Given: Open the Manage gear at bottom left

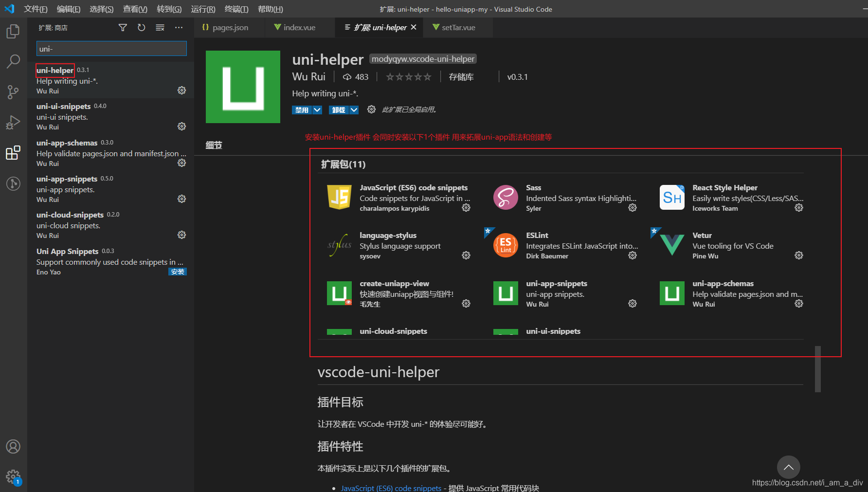Looking at the screenshot, I should point(13,477).
